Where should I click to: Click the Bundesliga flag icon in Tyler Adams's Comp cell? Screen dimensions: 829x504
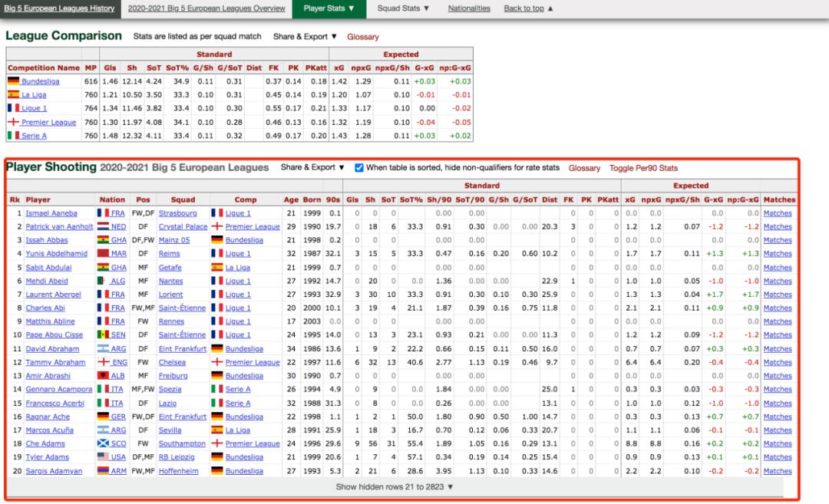(x=216, y=456)
